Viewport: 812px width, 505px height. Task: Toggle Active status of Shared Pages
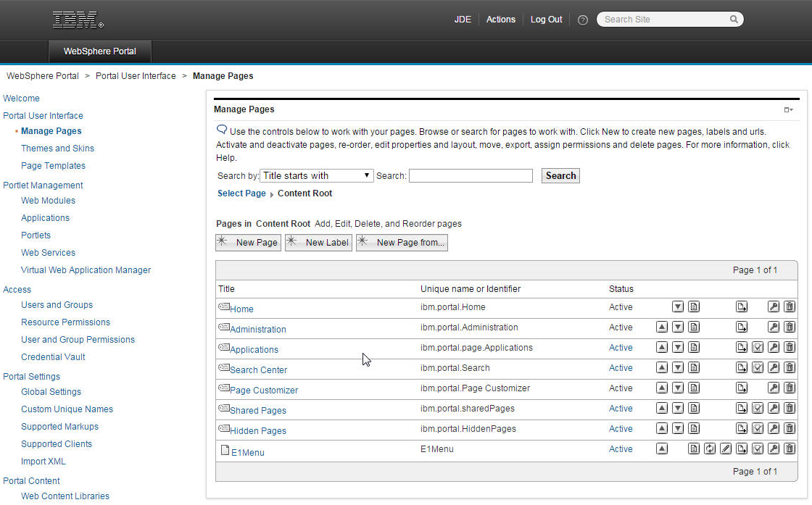pyautogui.click(x=621, y=408)
